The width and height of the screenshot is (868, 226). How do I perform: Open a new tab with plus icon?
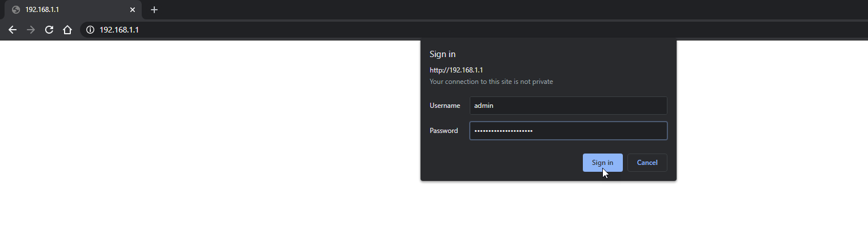tap(154, 10)
